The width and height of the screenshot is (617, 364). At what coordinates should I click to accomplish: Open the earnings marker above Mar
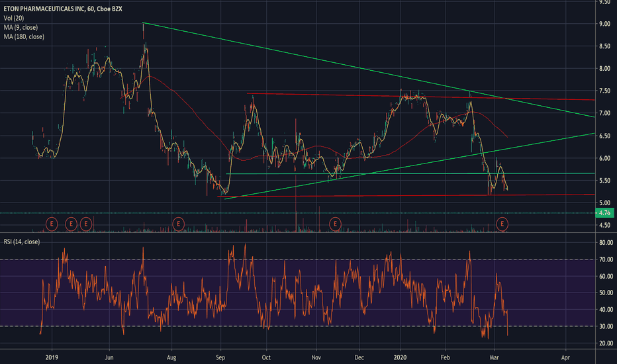502,224
